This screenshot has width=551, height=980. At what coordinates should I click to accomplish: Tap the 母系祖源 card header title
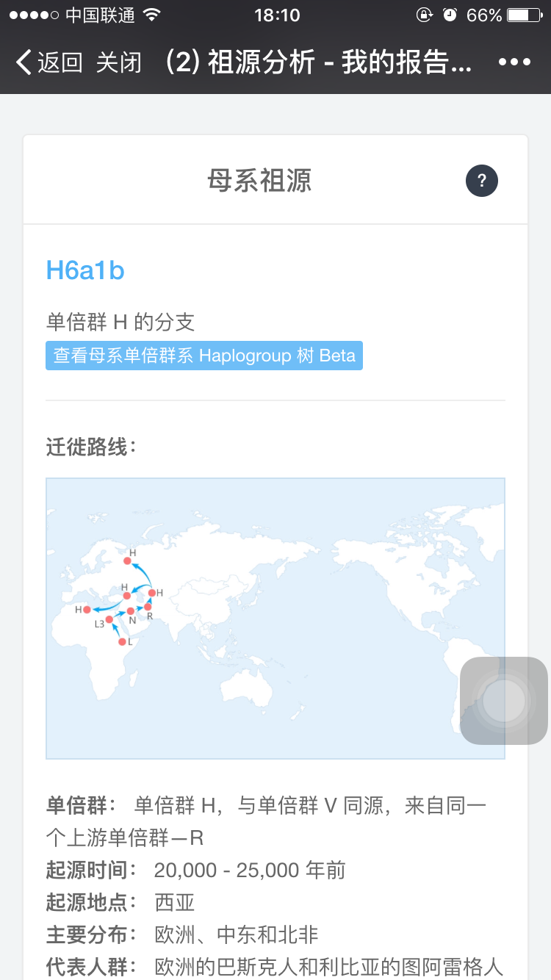click(x=259, y=181)
